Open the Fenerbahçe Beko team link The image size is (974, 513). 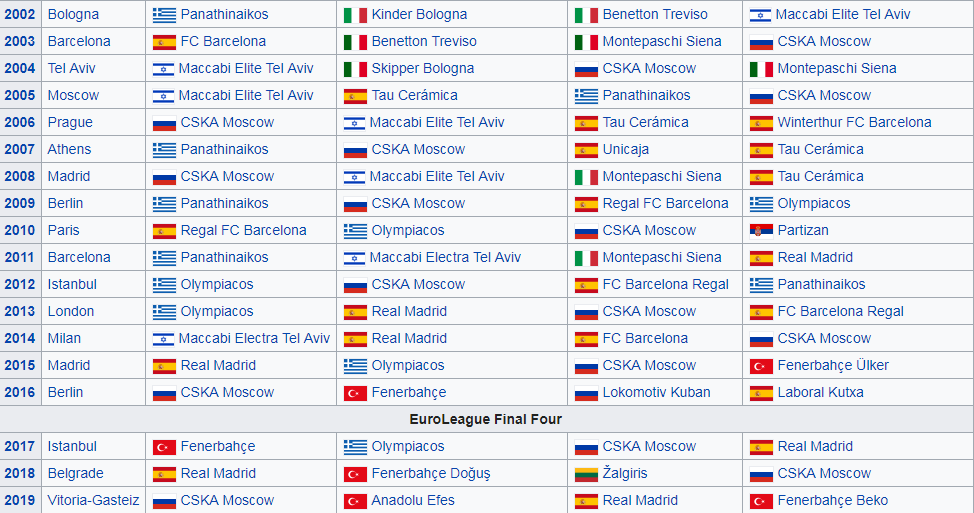click(832, 500)
